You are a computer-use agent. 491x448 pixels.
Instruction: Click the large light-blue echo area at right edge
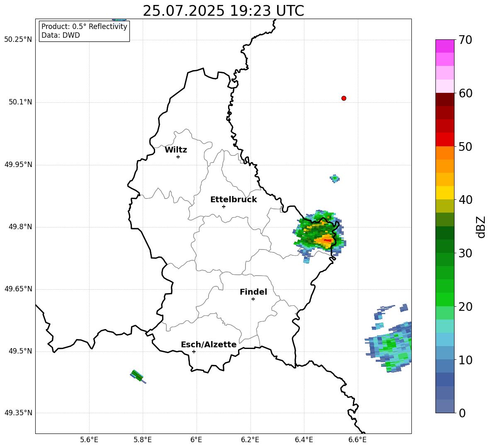390,347
